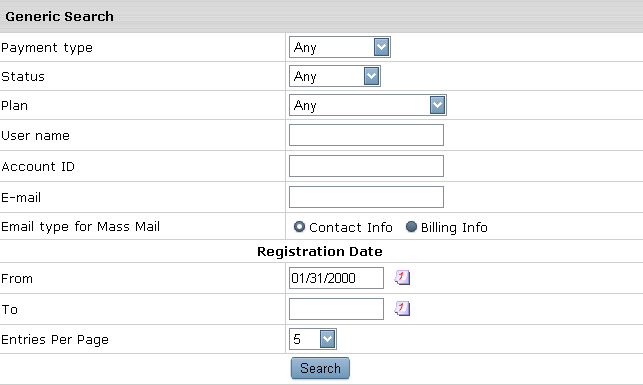
Task: Focus the Account ID text field
Action: [x=366, y=166]
